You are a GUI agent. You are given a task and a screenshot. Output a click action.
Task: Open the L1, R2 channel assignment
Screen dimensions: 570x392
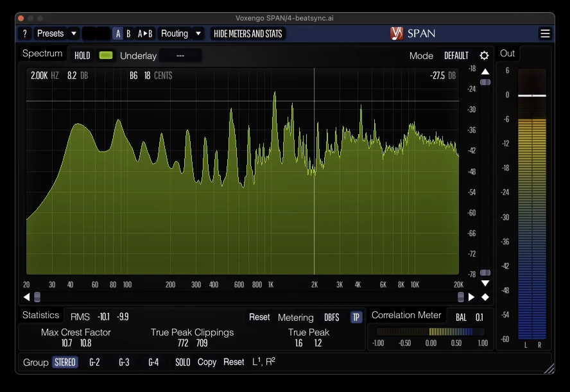point(264,362)
